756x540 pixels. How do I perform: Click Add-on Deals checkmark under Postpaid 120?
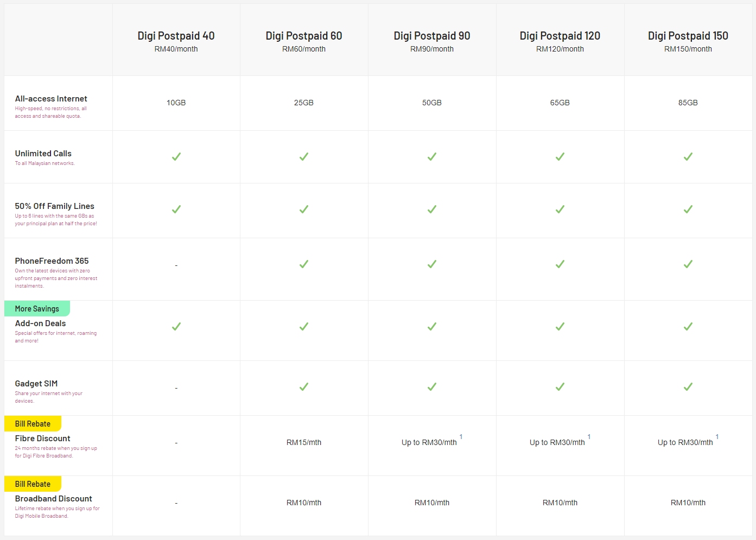tap(560, 327)
